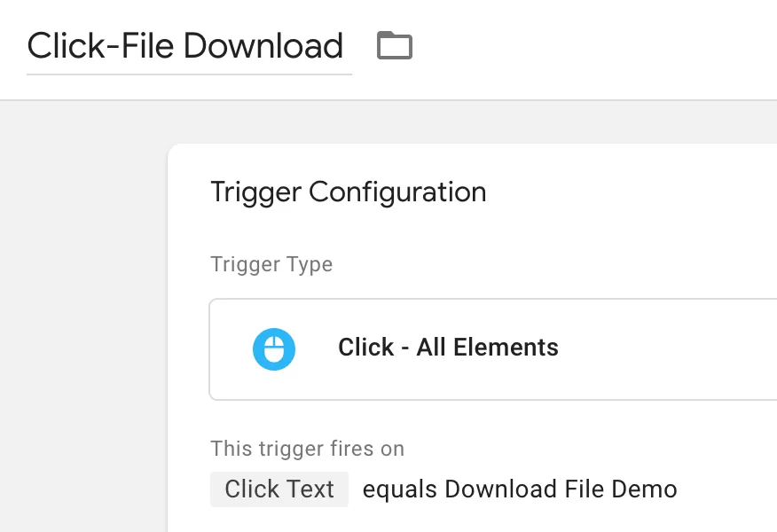Image resolution: width=777 pixels, height=532 pixels.
Task: Open the Trigger Type selection box
Action: tap(493, 349)
